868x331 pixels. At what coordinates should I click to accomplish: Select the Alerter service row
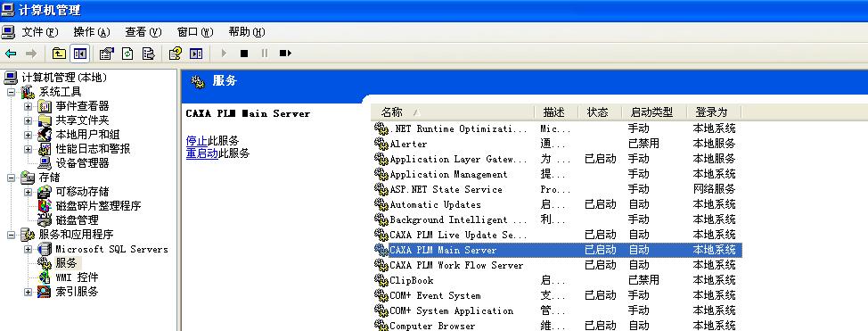pyautogui.click(x=556, y=144)
